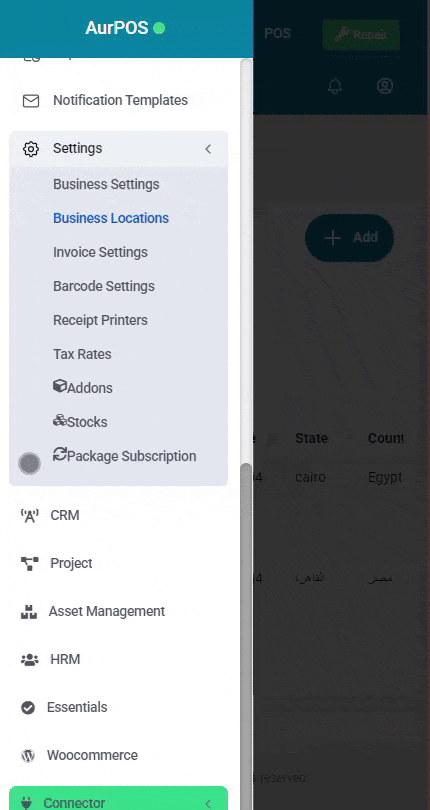Open the Tax Rates link
The height and width of the screenshot is (810, 430).
point(82,354)
